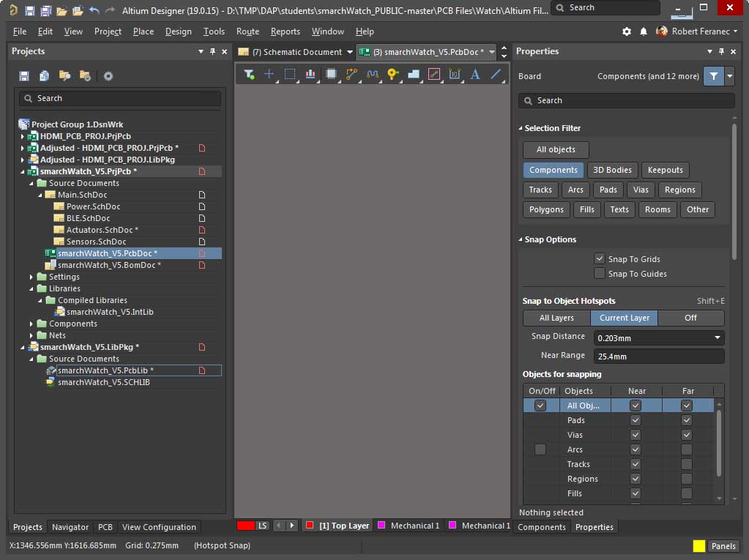Click the red layer color swatch

pyautogui.click(x=245, y=526)
